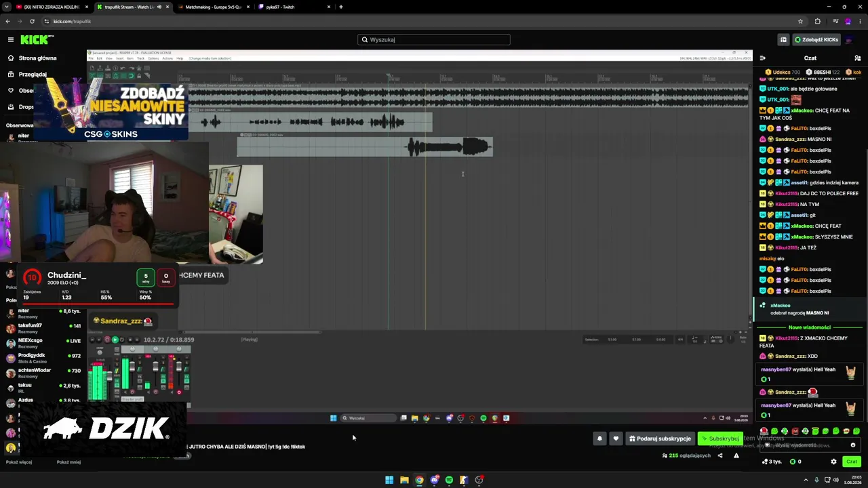Open Google Chrome from the taskbar

click(419, 480)
